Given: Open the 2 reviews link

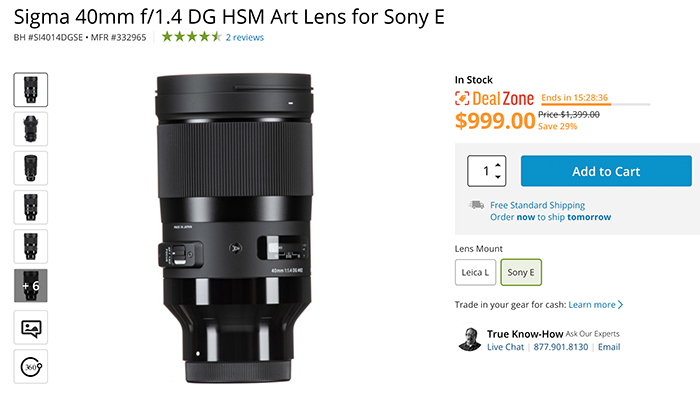Looking at the screenshot, I should 245,38.
